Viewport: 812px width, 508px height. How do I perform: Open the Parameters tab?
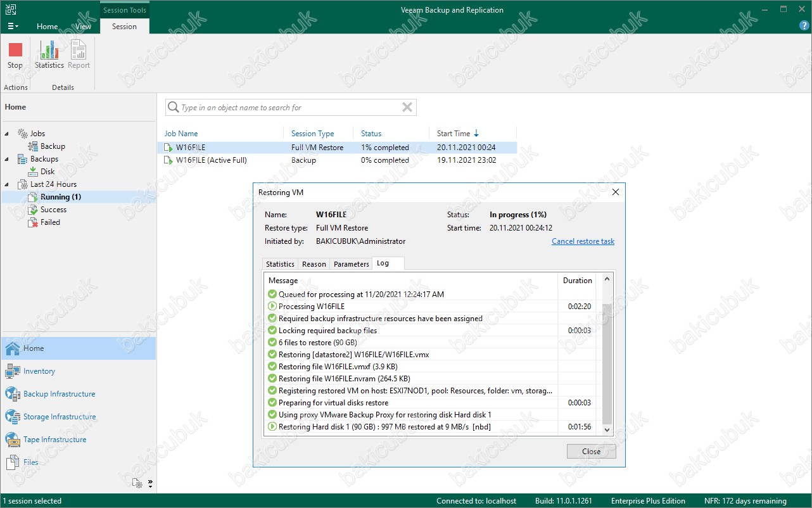point(351,264)
